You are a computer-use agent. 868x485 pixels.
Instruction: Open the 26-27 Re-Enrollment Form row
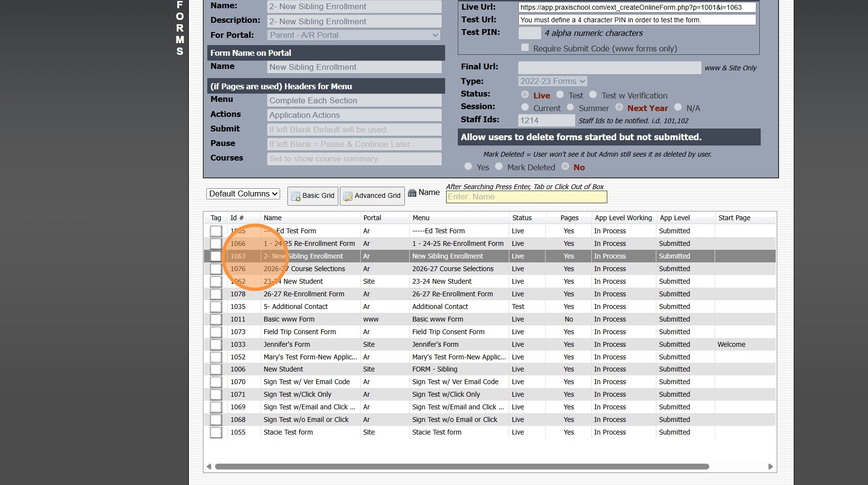tap(303, 294)
